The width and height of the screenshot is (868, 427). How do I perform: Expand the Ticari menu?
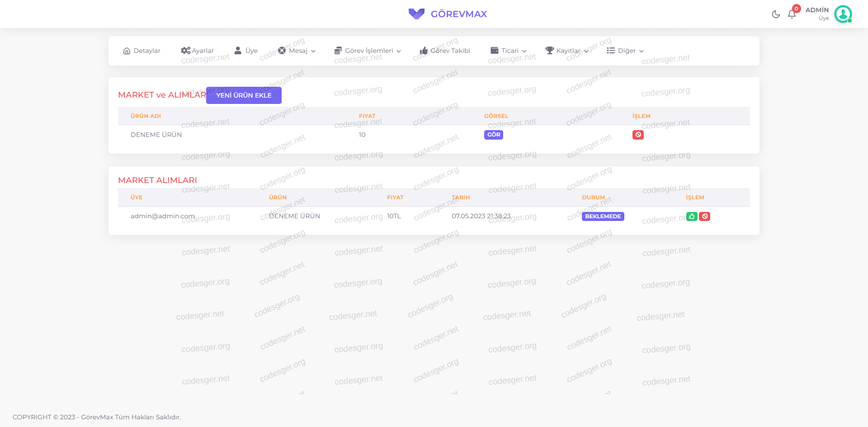click(x=509, y=51)
